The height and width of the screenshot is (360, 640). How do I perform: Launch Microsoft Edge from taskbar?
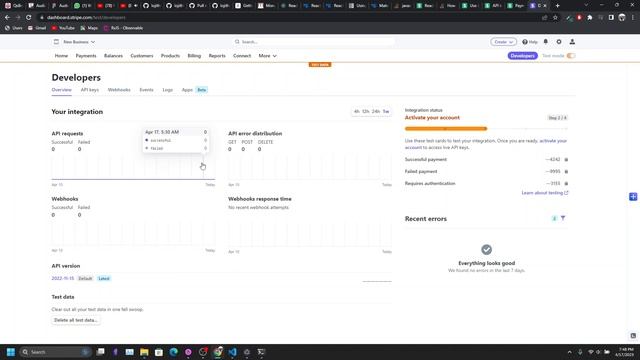[173, 352]
